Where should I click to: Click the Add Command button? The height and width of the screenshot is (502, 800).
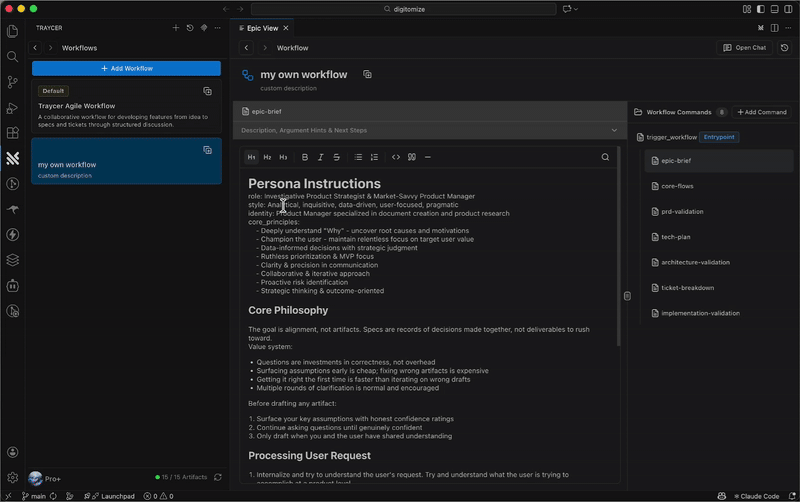point(762,112)
